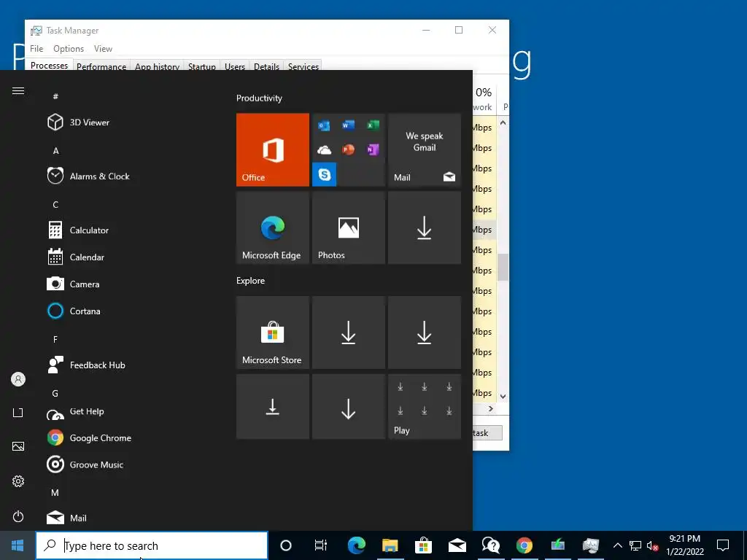Open Documents from Start sidebar
The image size is (747, 560).
[x=18, y=413]
